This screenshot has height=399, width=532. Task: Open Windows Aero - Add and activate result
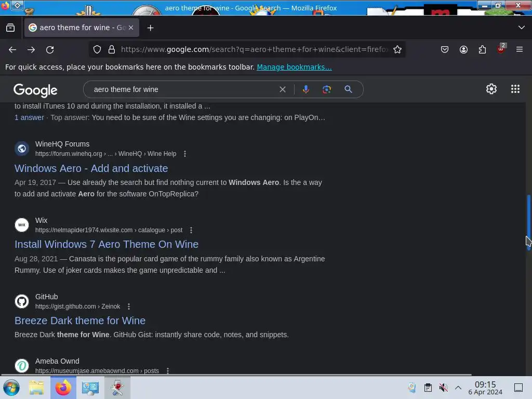click(91, 168)
